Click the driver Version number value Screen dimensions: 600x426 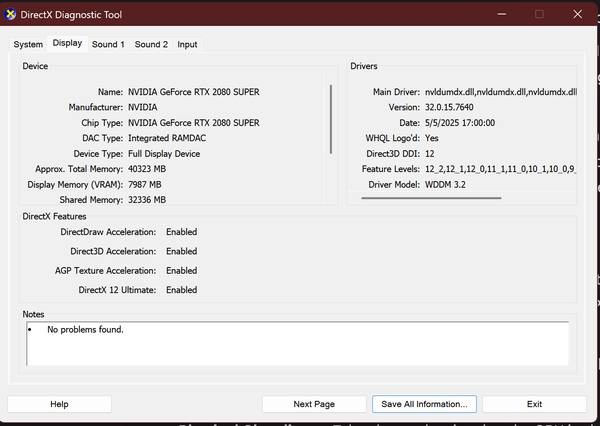coord(455,107)
